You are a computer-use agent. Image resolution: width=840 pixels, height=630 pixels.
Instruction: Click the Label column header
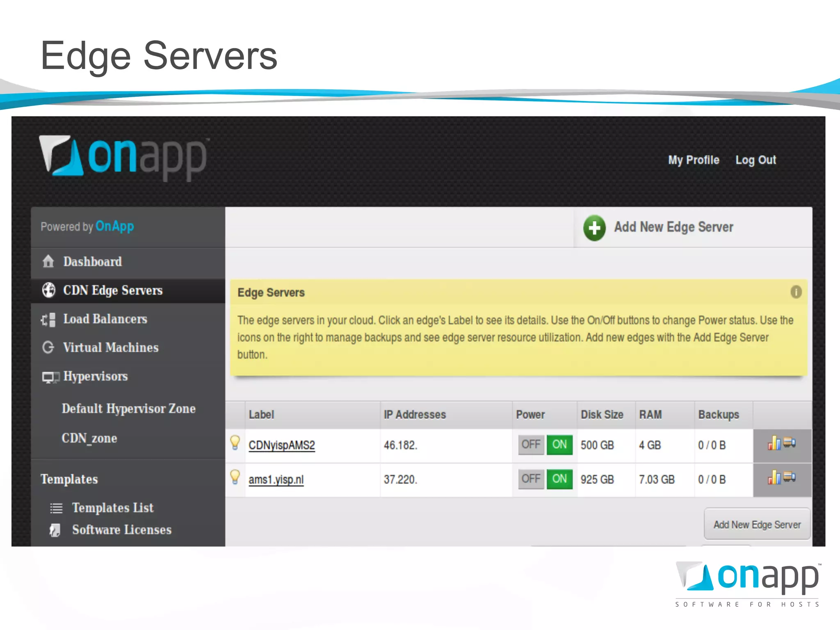point(261,415)
